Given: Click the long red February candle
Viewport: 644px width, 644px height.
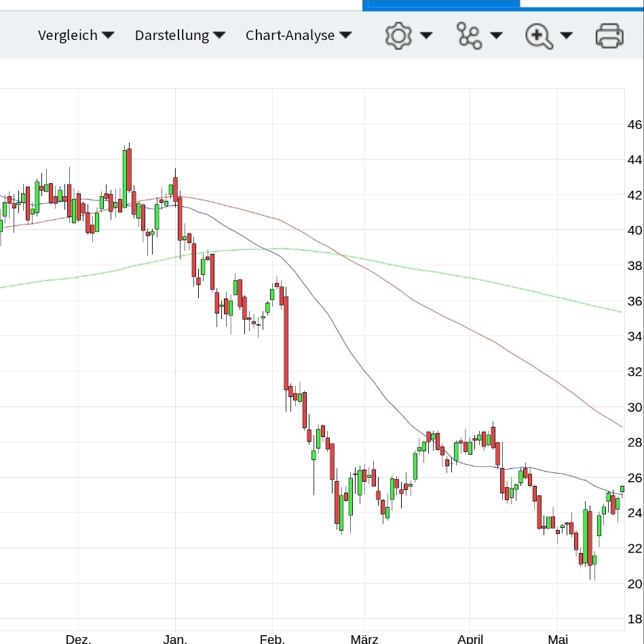Looking at the screenshot, I should (x=286, y=343).
